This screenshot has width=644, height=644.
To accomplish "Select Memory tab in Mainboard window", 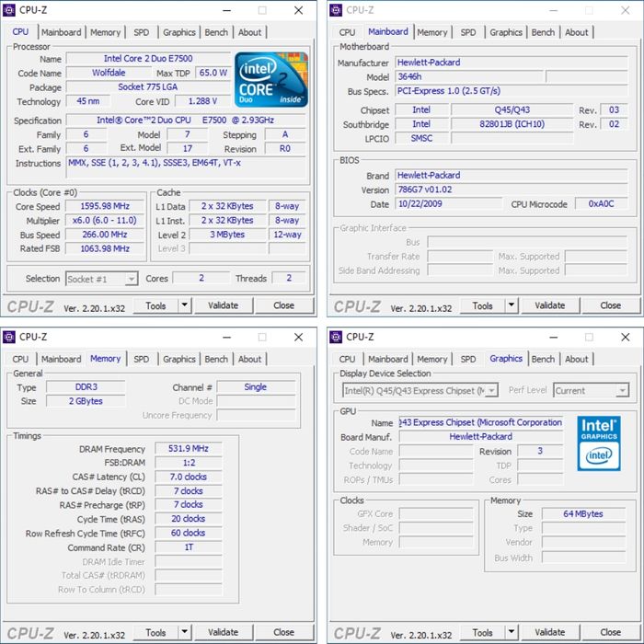I will (432, 32).
